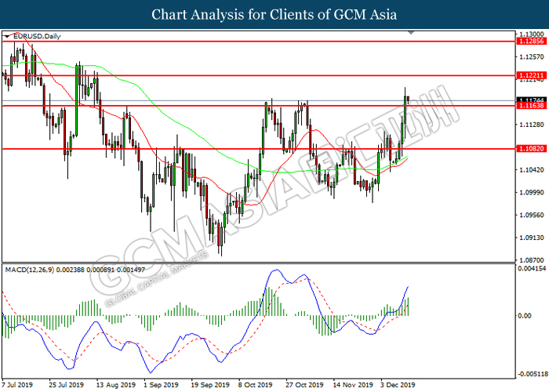Click the chart shift triangle marker
Screen dimensions: 549x392
411,33
